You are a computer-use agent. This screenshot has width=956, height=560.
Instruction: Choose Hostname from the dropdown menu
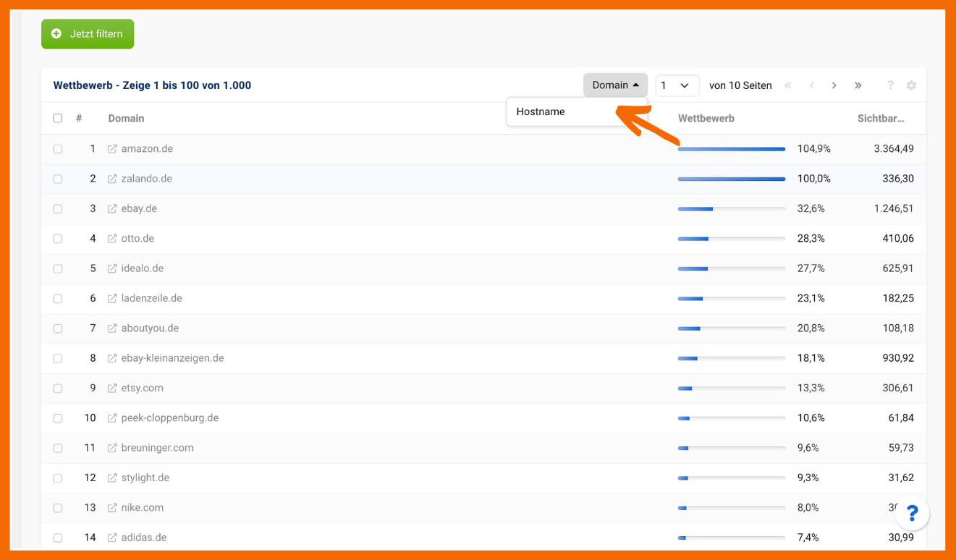coord(541,112)
